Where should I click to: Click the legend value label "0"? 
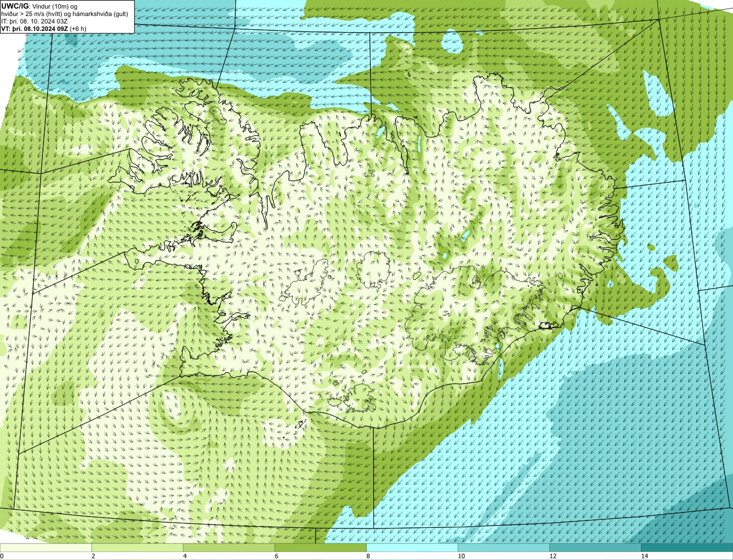[2, 556]
